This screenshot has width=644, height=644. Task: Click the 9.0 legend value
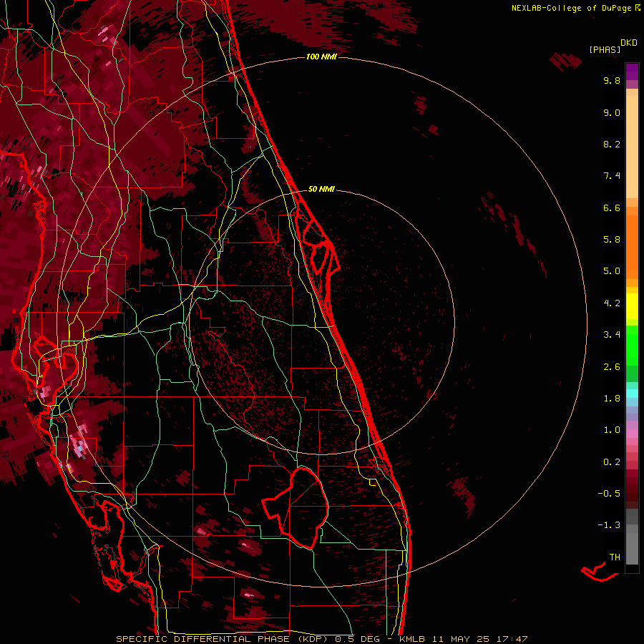point(612,112)
